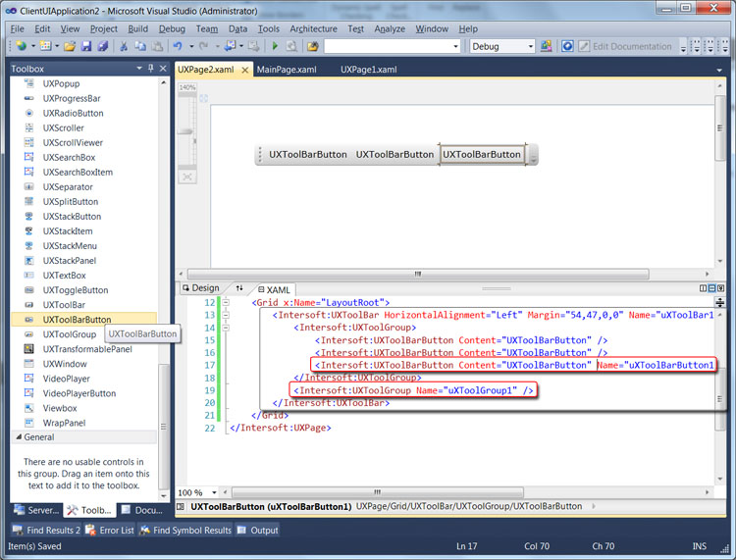This screenshot has width=736, height=560.
Task: Open the Error List panel tab
Action: pyautogui.click(x=116, y=531)
